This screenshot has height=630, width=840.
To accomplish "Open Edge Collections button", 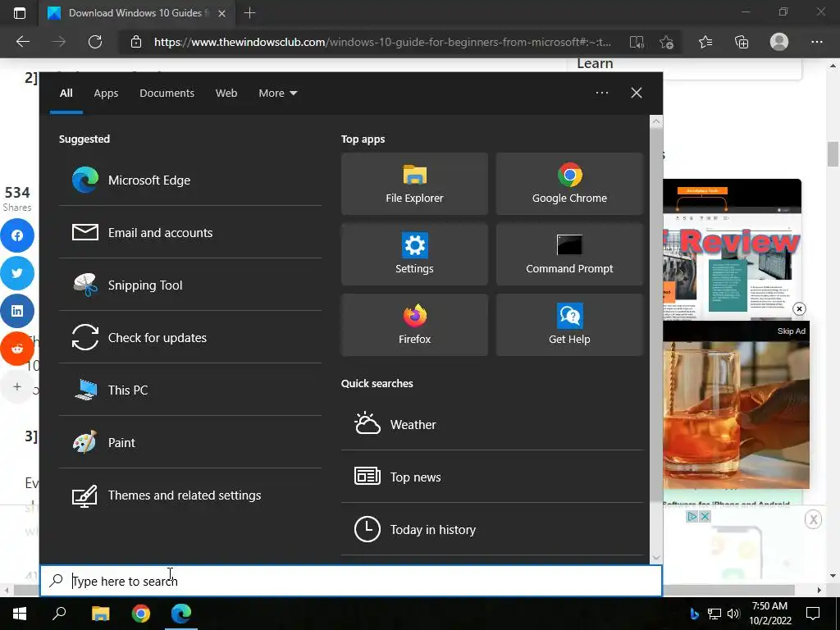I will click(742, 42).
